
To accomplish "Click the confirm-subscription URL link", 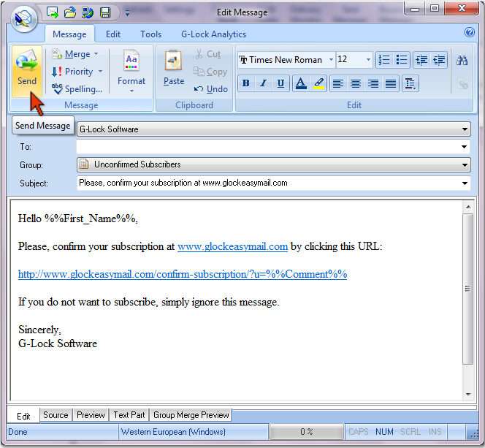I will (x=183, y=274).
